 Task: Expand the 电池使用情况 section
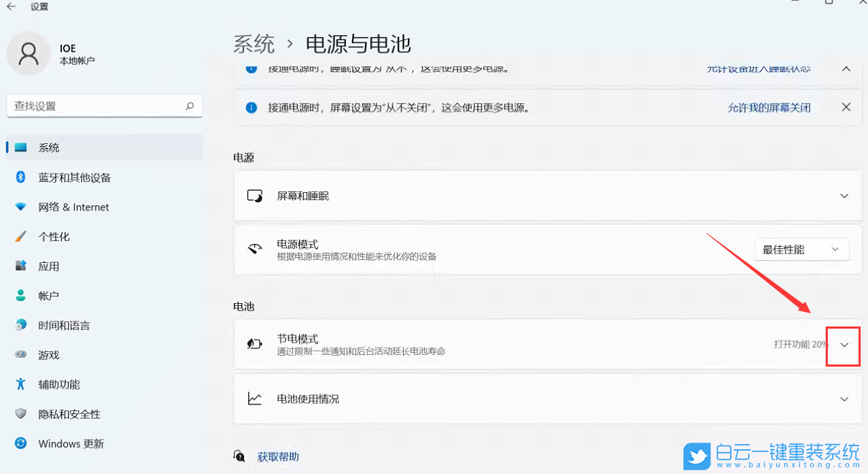pyautogui.click(x=844, y=399)
